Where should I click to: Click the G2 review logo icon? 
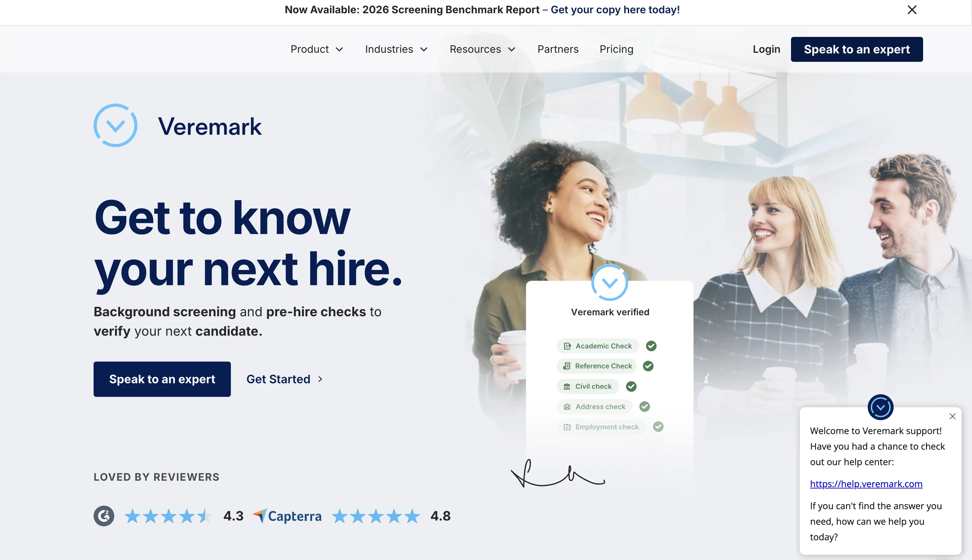104,516
